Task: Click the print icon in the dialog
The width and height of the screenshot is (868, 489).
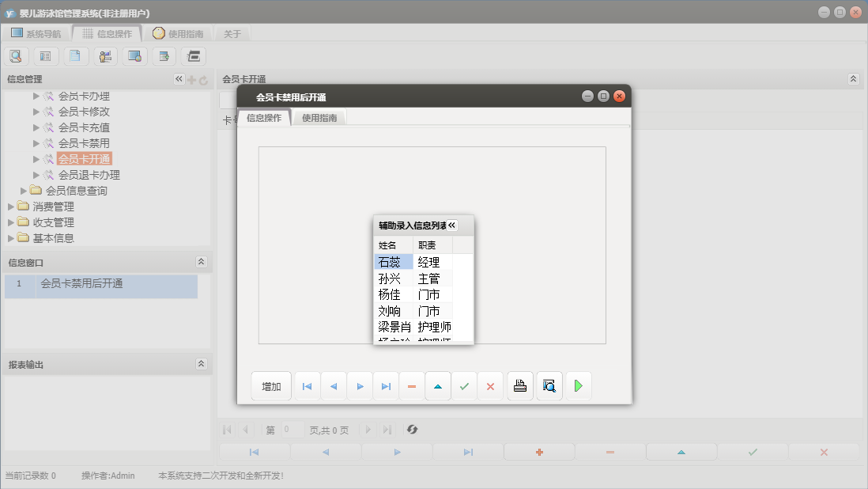Action: 519,386
